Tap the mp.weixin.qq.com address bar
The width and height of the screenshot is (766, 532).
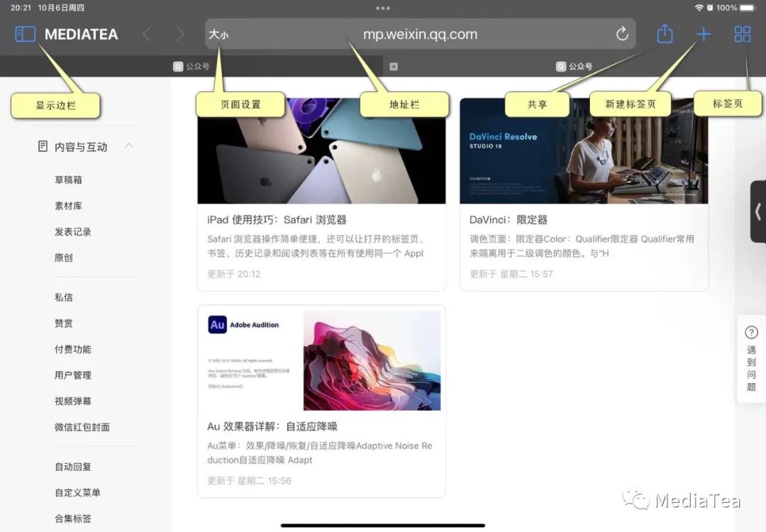click(420, 34)
